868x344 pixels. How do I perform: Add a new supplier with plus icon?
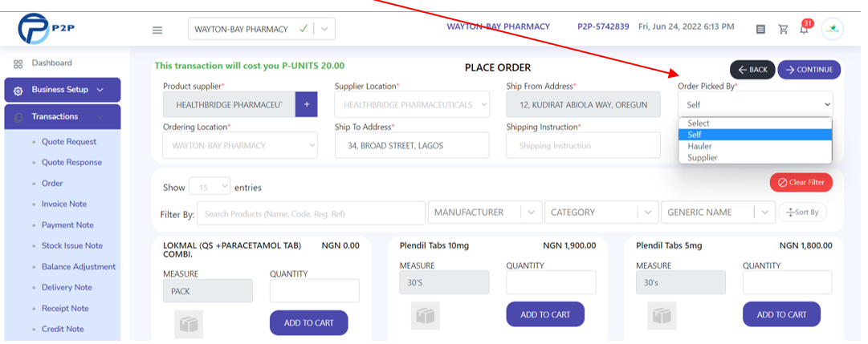click(x=307, y=104)
